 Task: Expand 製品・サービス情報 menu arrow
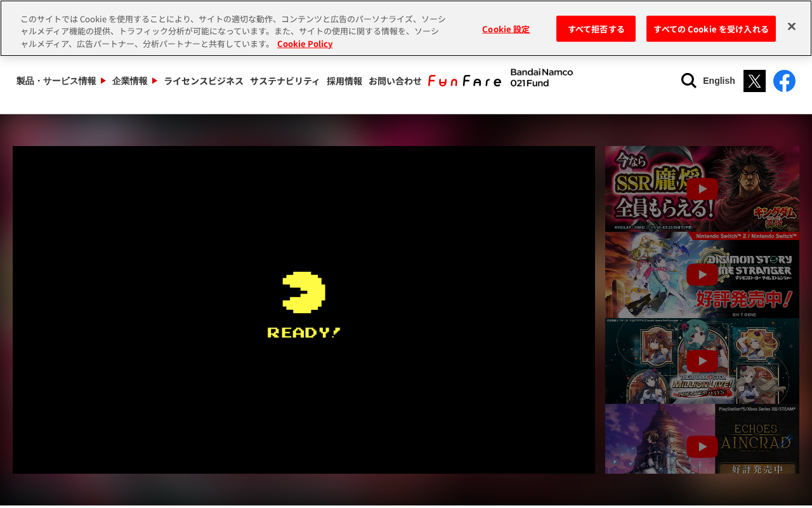103,81
